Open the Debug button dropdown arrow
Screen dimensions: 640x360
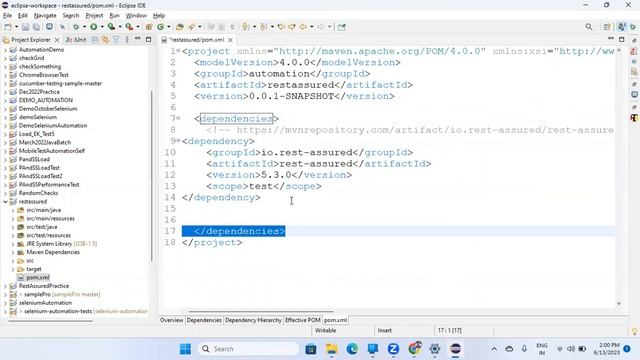pos(84,27)
